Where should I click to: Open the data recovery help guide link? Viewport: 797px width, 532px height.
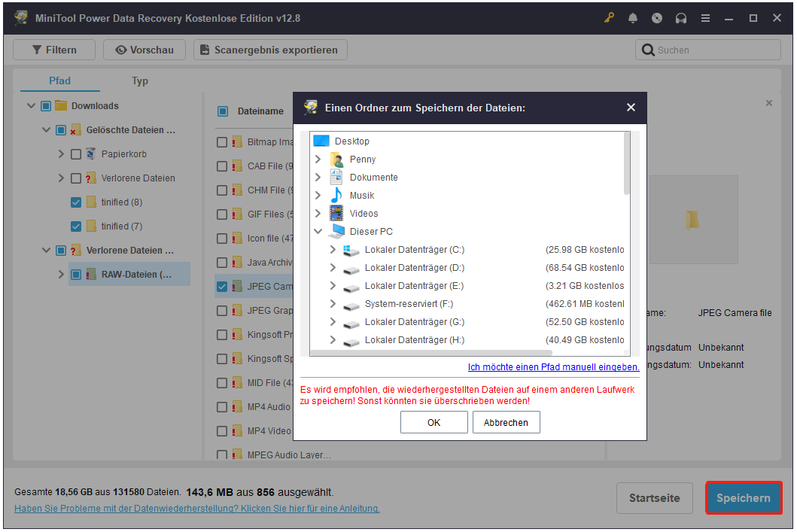[196, 508]
